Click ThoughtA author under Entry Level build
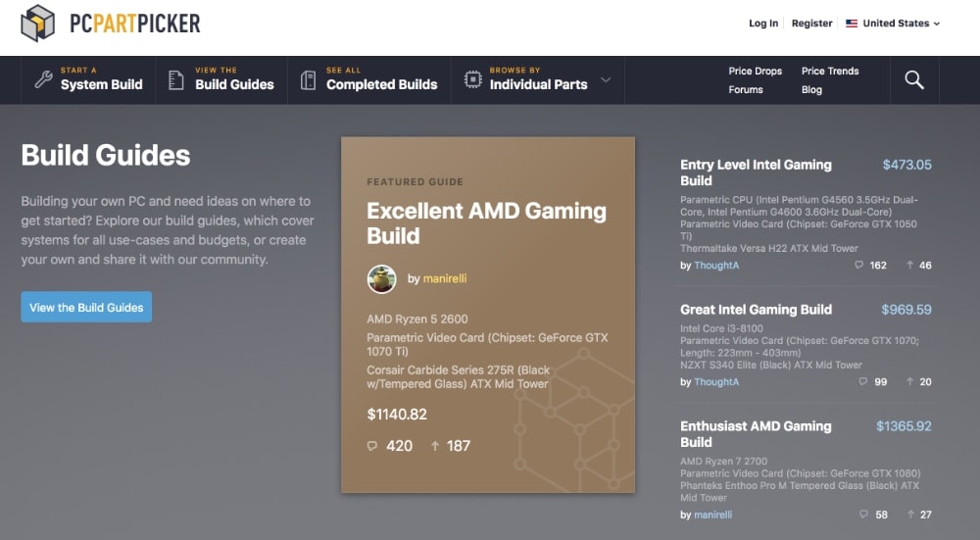980x540 pixels. (716, 265)
